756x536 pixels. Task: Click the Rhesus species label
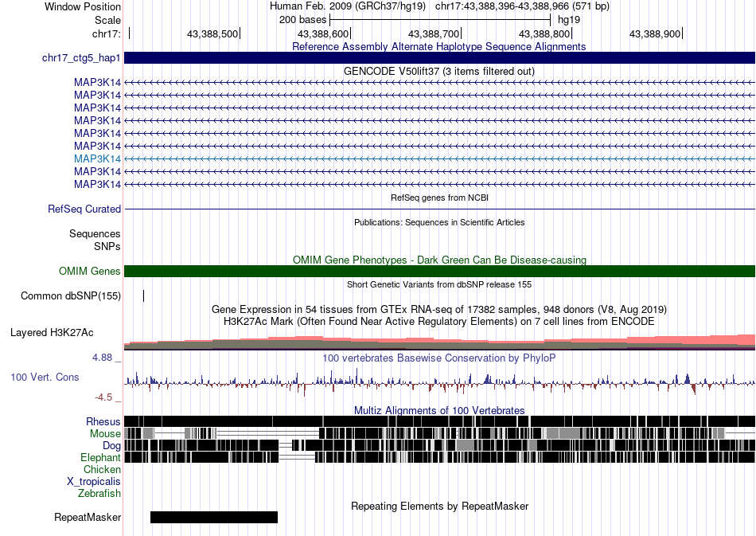[103, 421]
